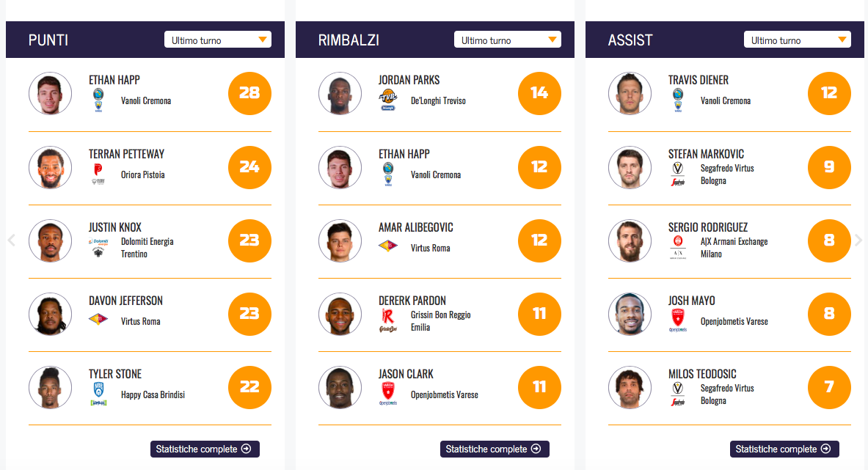Click the right carousel arrow

[x=858, y=240]
